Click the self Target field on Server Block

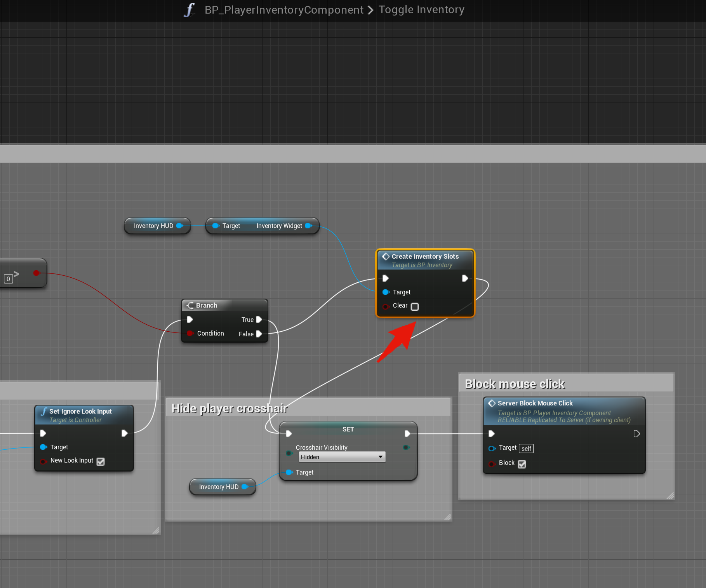(526, 449)
